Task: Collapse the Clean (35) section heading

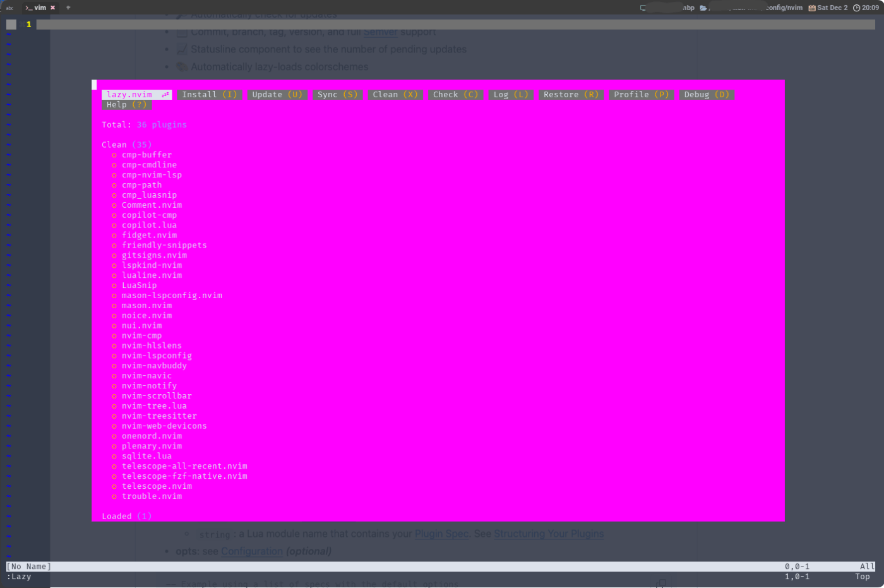Action: pos(126,145)
